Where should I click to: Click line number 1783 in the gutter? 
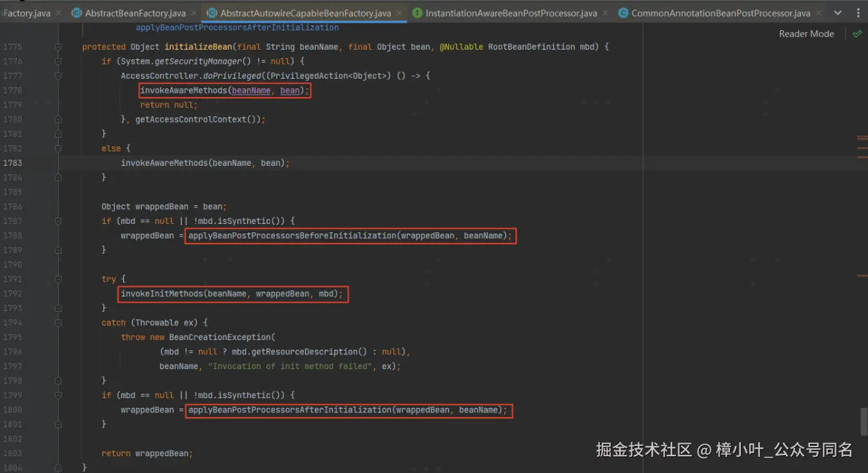pyautogui.click(x=12, y=163)
